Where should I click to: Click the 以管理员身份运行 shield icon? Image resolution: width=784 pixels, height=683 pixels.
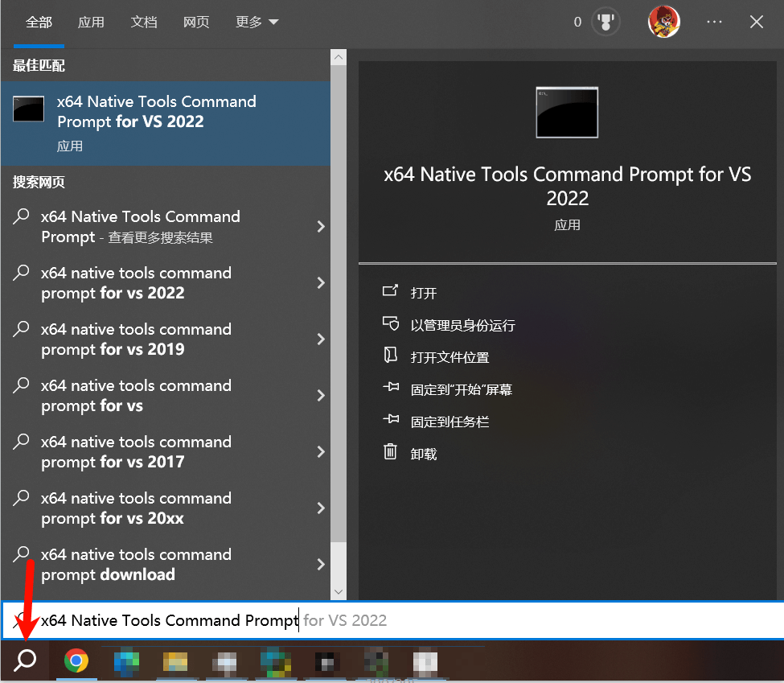pyautogui.click(x=392, y=324)
